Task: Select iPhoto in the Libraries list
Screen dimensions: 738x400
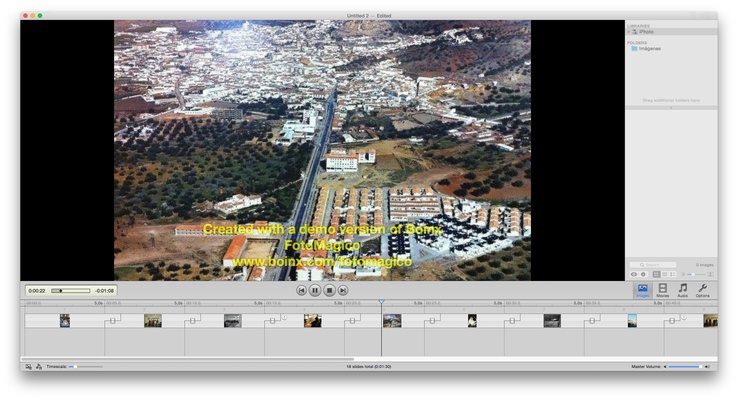Action: tap(672, 32)
